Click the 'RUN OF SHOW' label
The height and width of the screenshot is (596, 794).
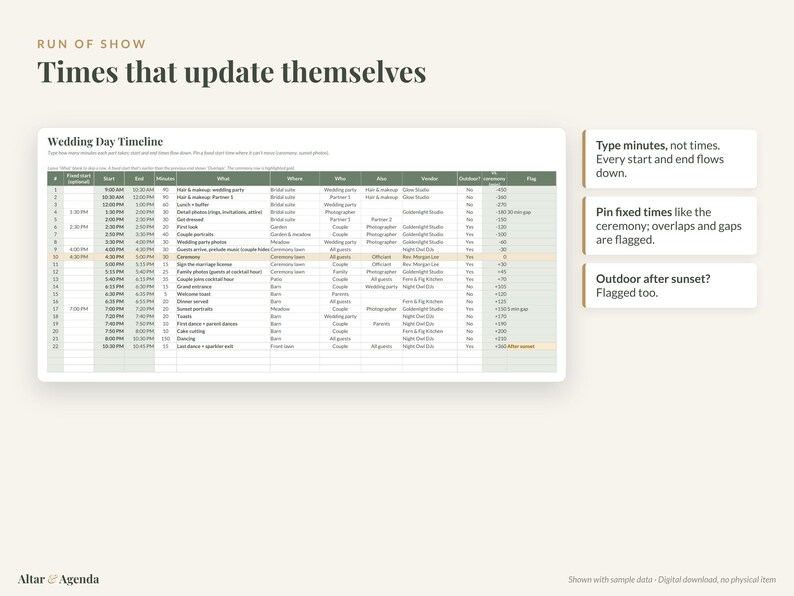pos(91,44)
